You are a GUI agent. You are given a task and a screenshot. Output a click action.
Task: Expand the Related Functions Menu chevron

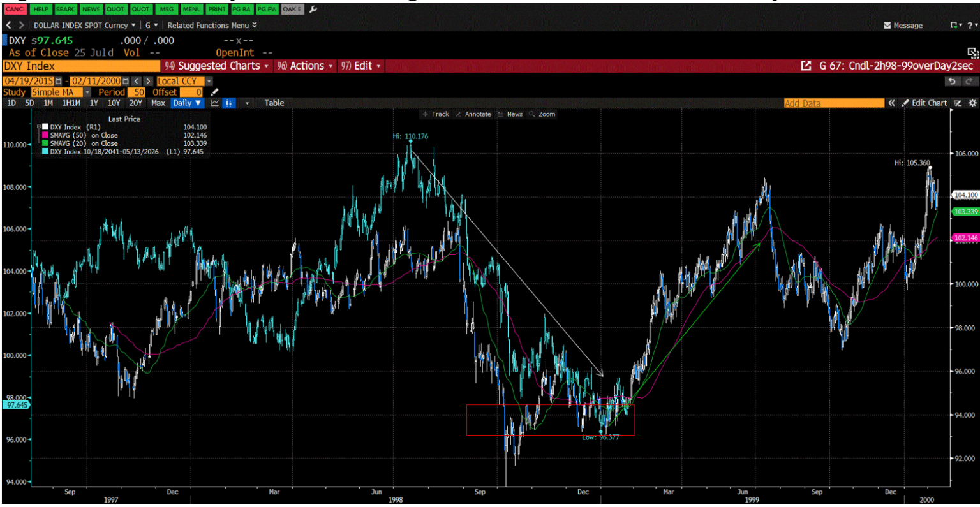pos(254,25)
